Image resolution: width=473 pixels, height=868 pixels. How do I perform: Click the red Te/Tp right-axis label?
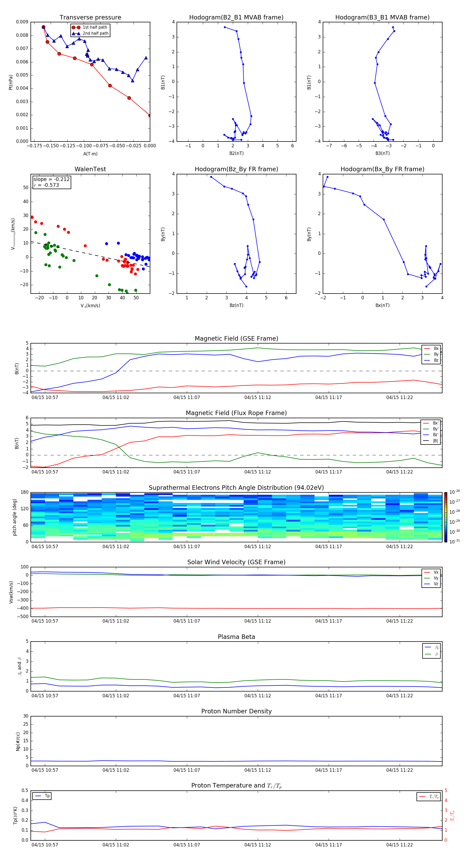[453, 815]
